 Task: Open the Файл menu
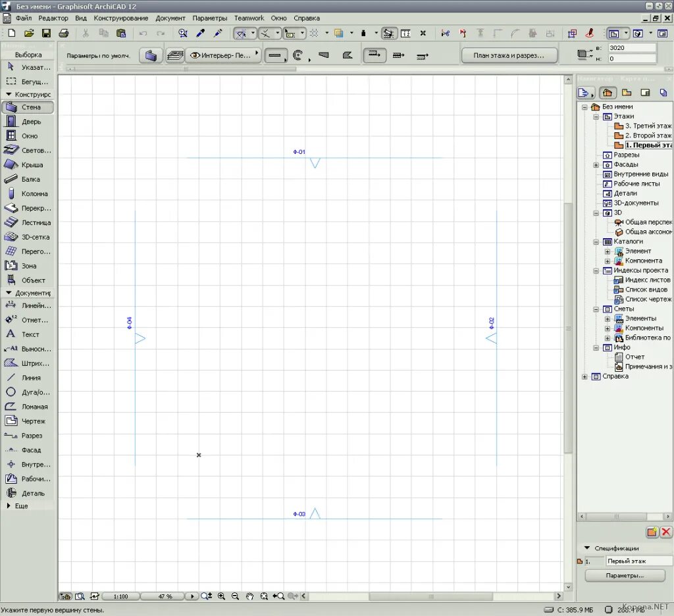coord(24,18)
